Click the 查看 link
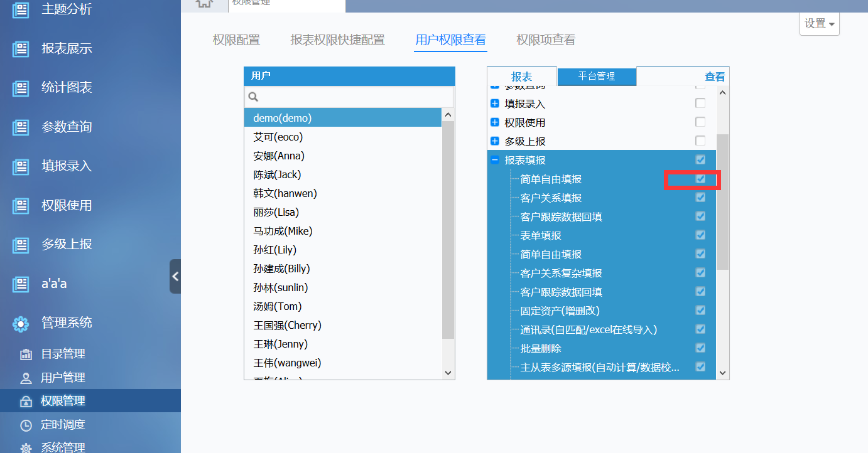868x453 pixels. 715,77
